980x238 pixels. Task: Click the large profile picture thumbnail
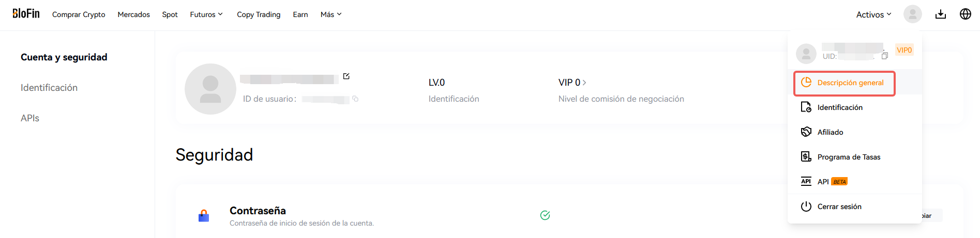coord(210,89)
